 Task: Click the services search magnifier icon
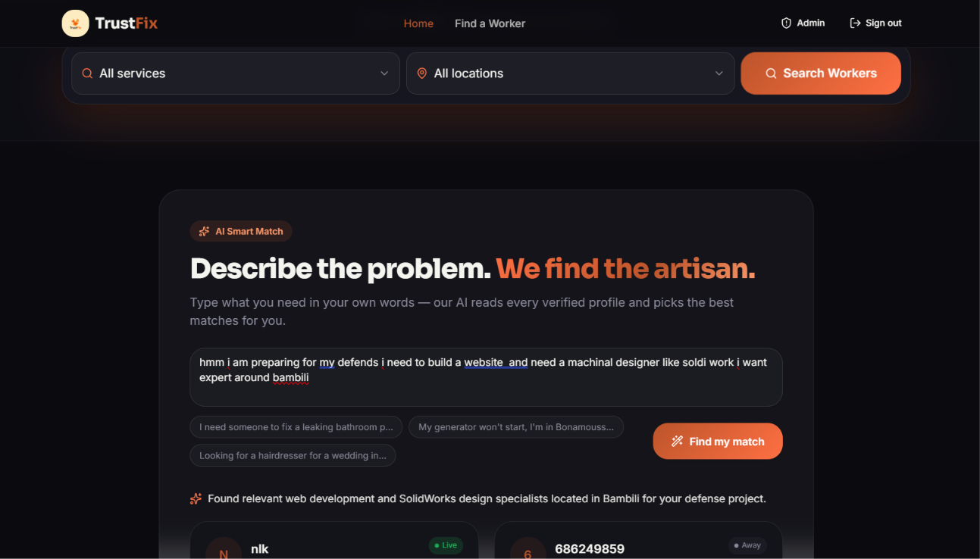(87, 73)
